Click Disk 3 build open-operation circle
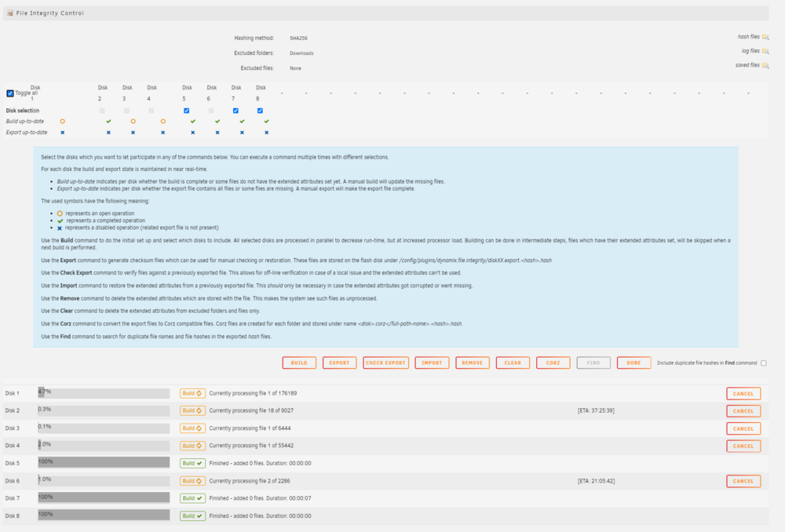Image resolution: width=785 pixels, height=532 pixels. [133, 121]
